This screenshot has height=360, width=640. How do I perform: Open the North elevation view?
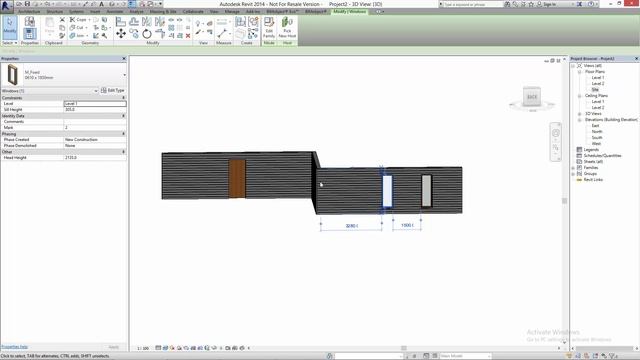(x=597, y=132)
